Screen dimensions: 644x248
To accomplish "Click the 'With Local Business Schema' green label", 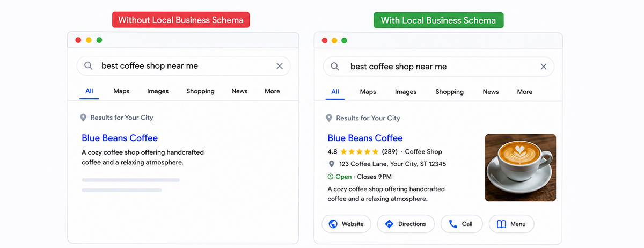I will [438, 20].
